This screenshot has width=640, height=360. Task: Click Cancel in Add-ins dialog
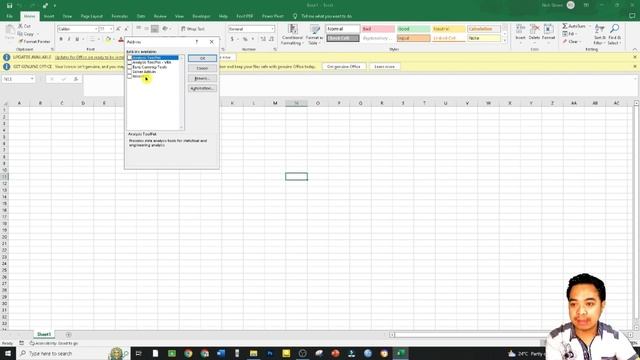pyautogui.click(x=202, y=68)
